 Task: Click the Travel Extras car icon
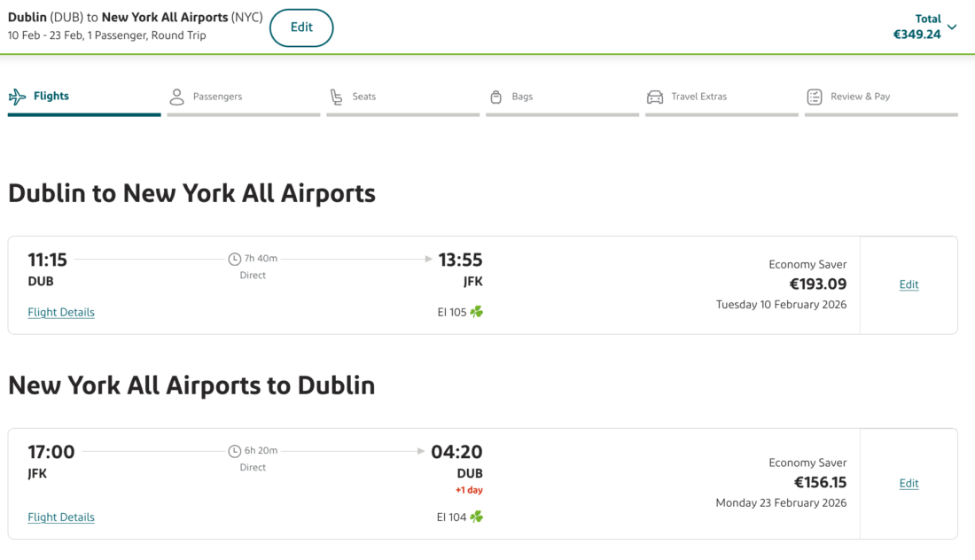[x=655, y=97]
